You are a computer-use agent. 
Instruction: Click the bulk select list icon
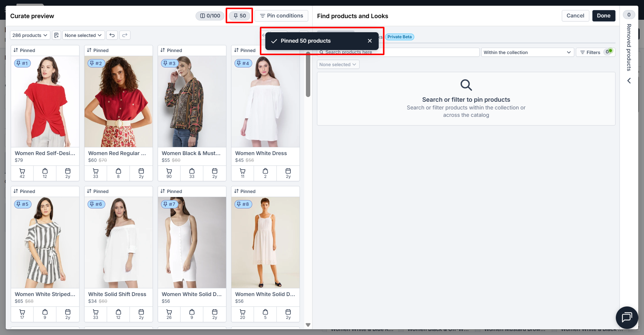56,35
